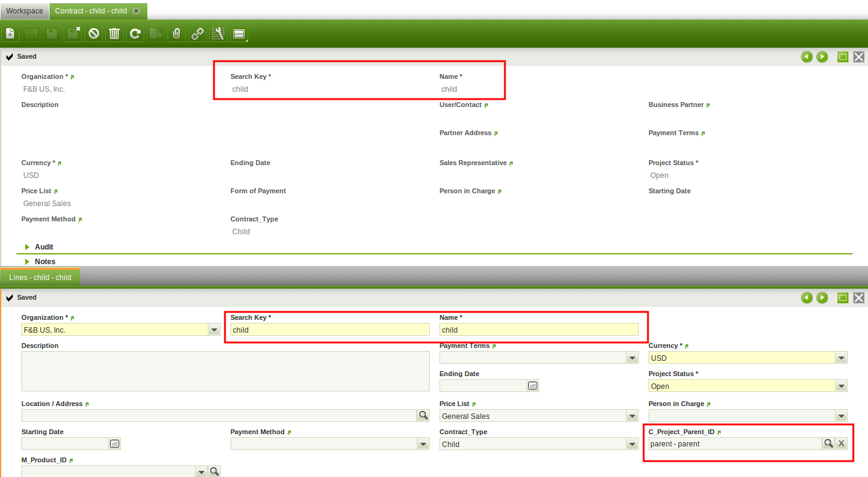The height and width of the screenshot is (477, 868).
Task: Open the Contract_Type dropdown showing Child
Action: pyautogui.click(x=632, y=444)
